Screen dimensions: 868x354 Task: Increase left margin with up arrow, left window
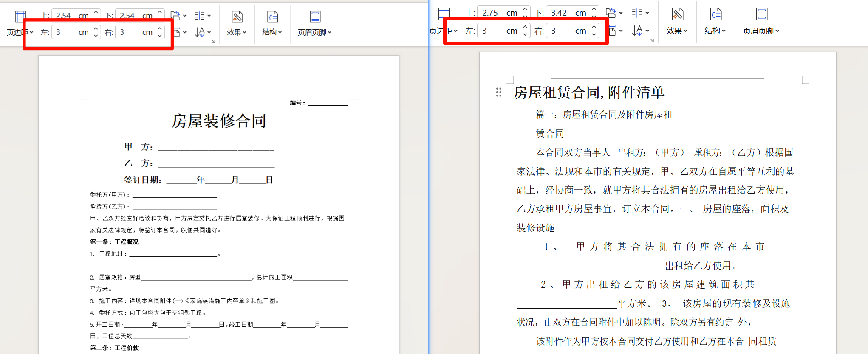[96, 29]
